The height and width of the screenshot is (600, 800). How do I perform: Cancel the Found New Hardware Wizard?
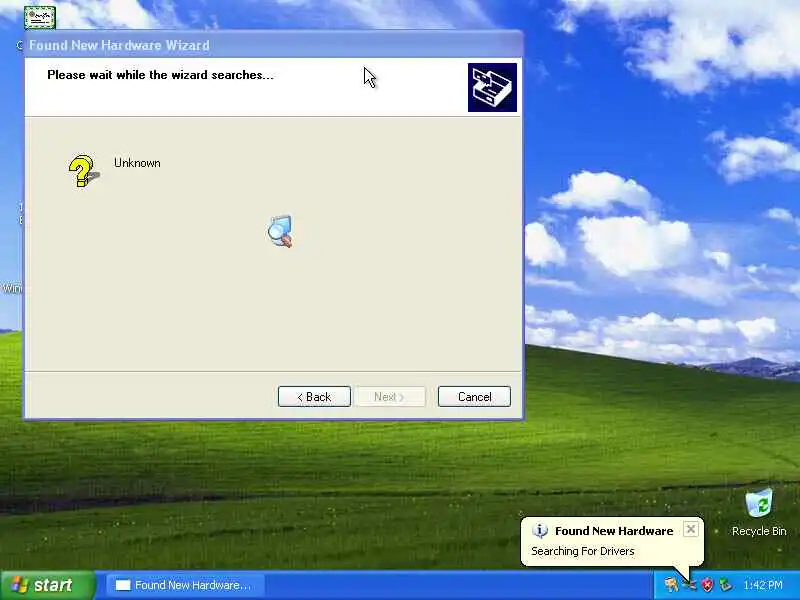(474, 396)
